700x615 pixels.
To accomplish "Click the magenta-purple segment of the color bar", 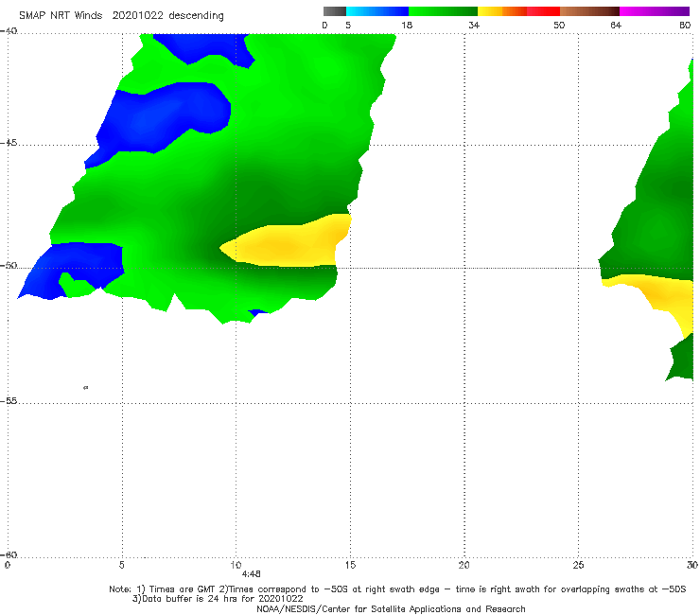I will point(655,11).
